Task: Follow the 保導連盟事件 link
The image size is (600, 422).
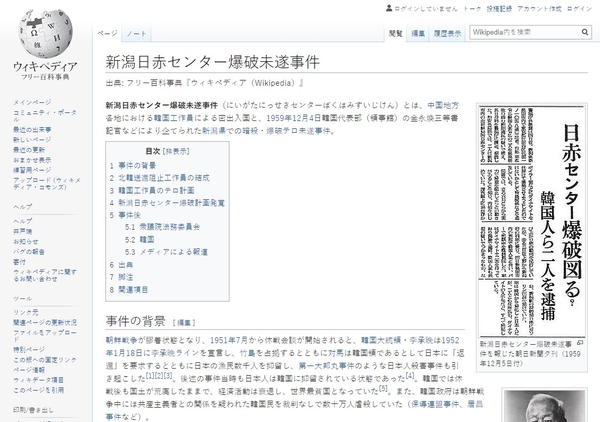Action: click(x=435, y=404)
